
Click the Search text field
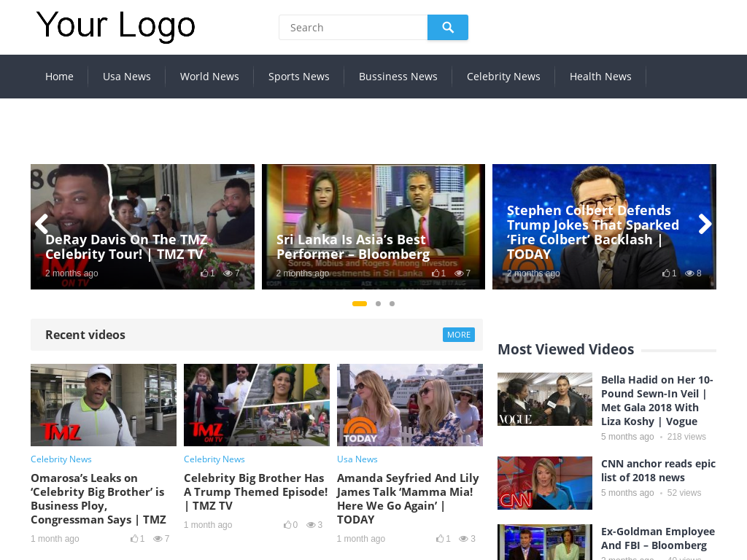(353, 28)
